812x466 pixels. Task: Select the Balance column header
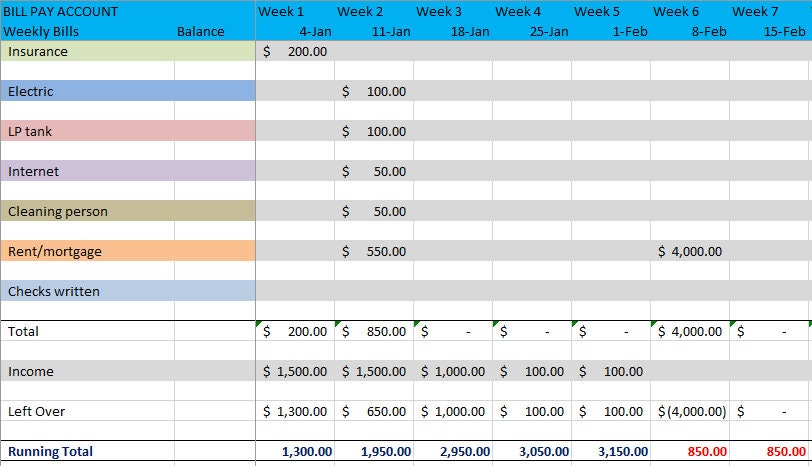(x=200, y=32)
